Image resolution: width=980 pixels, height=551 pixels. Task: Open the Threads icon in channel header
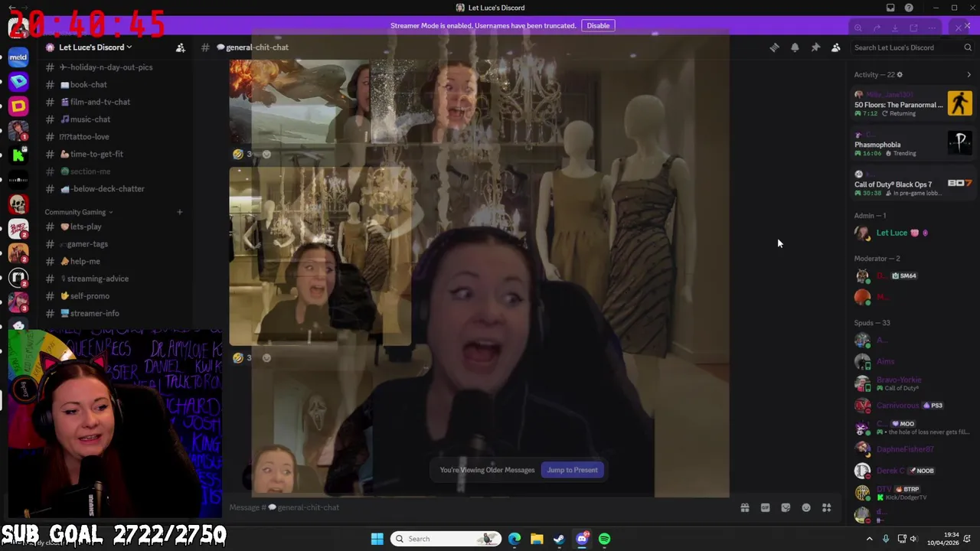774,47
